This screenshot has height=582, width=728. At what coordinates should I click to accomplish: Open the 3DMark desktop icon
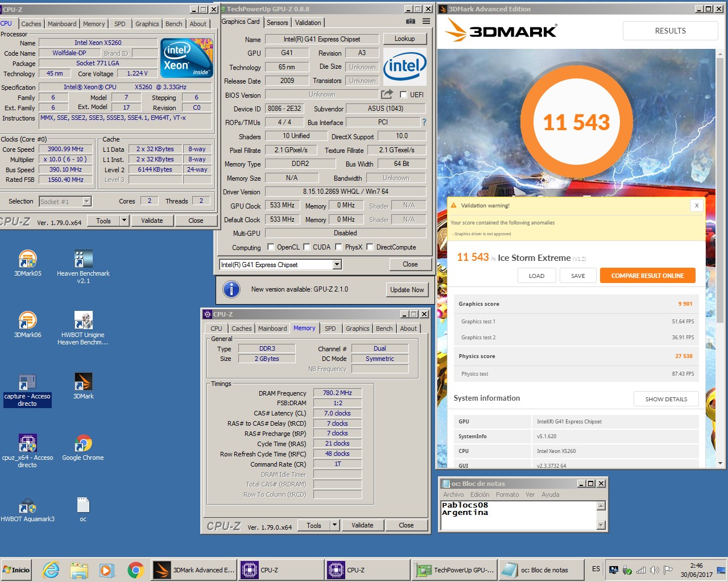pyautogui.click(x=83, y=386)
